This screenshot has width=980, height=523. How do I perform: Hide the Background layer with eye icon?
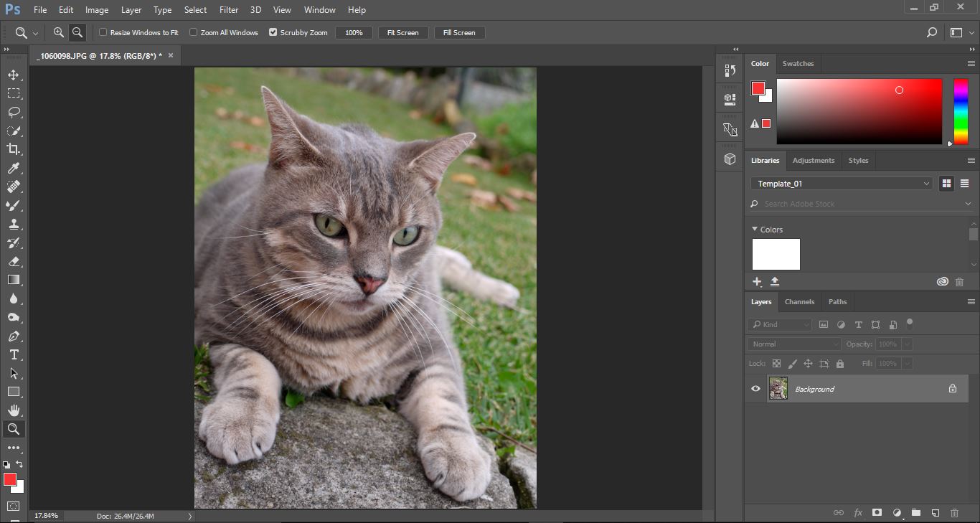coord(755,389)
